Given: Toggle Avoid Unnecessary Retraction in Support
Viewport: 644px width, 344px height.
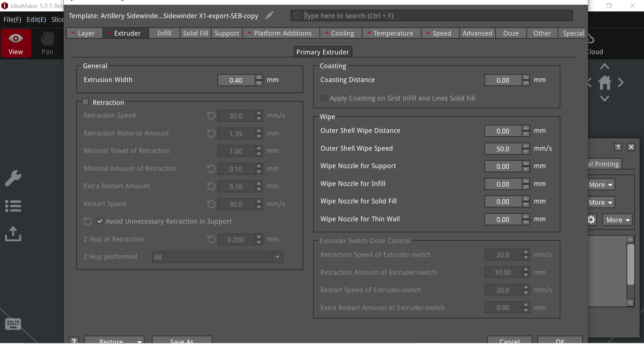Looking at the screenshot, I should pos(100,221).
